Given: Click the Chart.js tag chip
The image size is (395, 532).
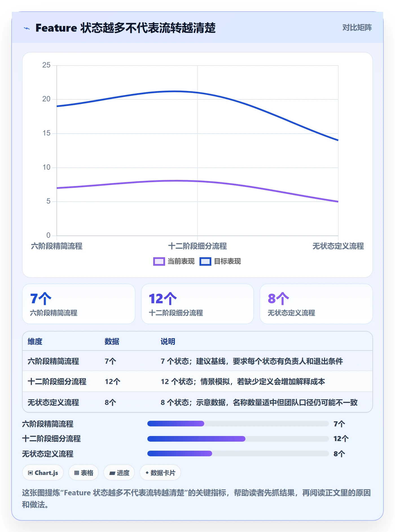Looking at the screenshot, I should (43, 472).
